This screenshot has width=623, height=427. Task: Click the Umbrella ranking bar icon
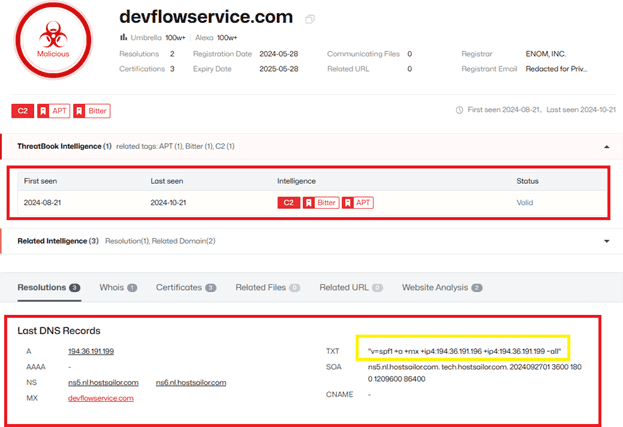pyautogui.click(x=123, y=37)
